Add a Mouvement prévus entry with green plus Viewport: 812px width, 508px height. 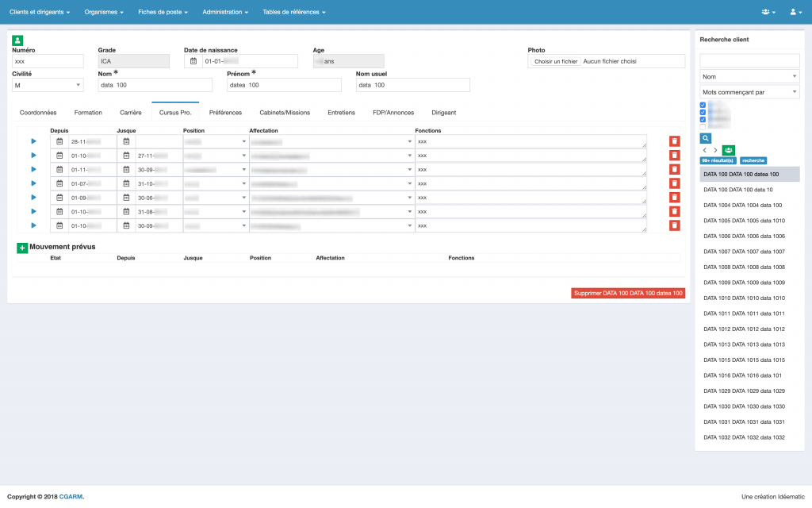pos(22,248)
